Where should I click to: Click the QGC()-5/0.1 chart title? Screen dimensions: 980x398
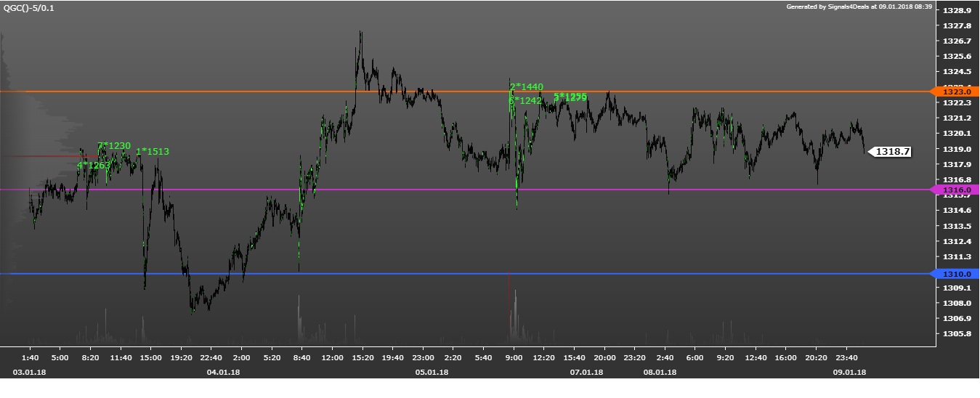[28, 7]
